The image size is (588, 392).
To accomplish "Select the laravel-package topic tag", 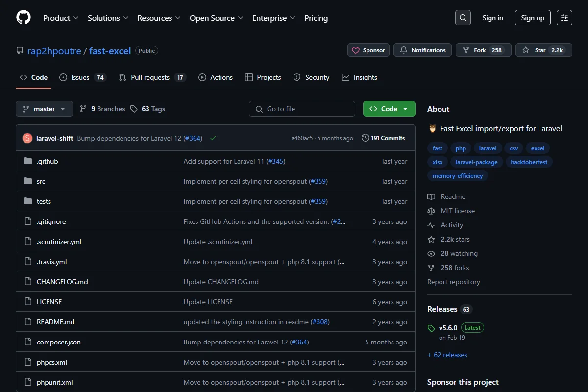I will pyautogui.click(x=476, y=162).
